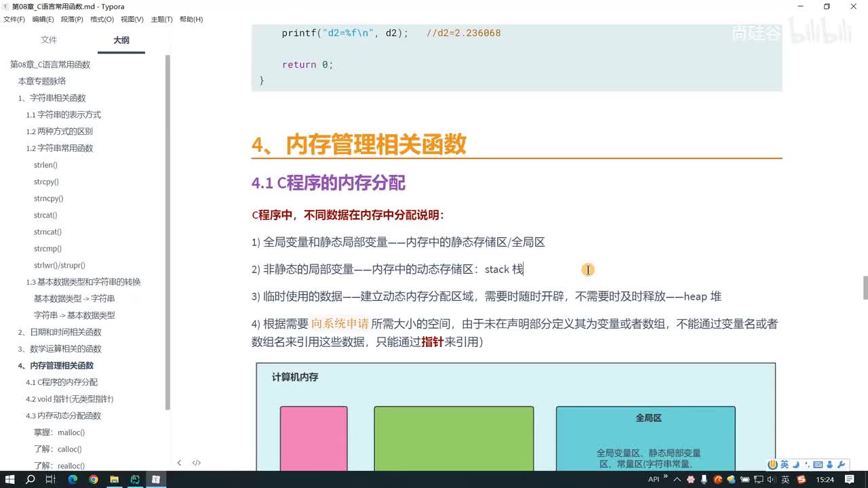Open the 主题(T) menu
The width and height of the screenshot is (868, 488).
tap(161, 19)
